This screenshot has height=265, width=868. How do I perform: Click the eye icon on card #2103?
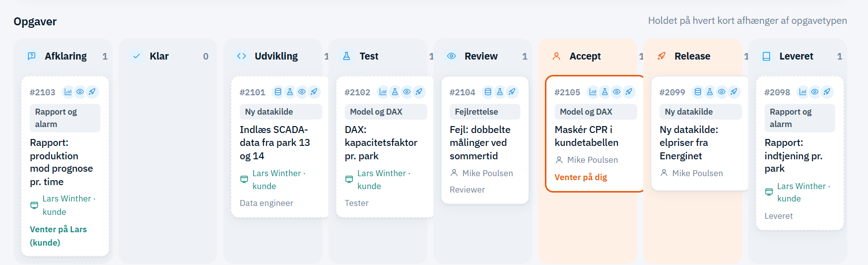point(80,92)
